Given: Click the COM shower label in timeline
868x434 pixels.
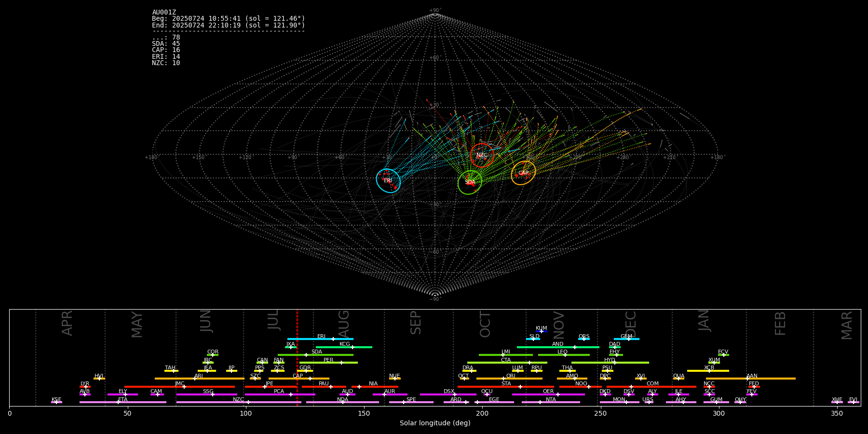Looking at the screenshot, I should tap(652, 384).
